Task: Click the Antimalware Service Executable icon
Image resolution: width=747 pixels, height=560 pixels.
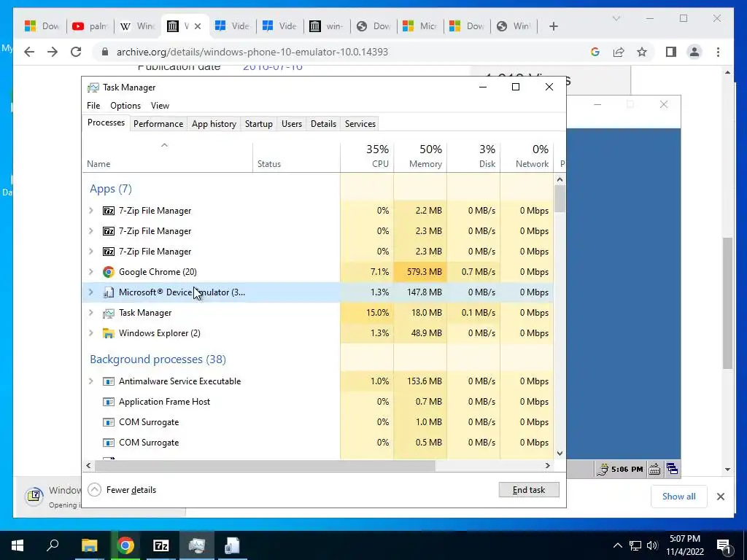Action: [109, 381]
